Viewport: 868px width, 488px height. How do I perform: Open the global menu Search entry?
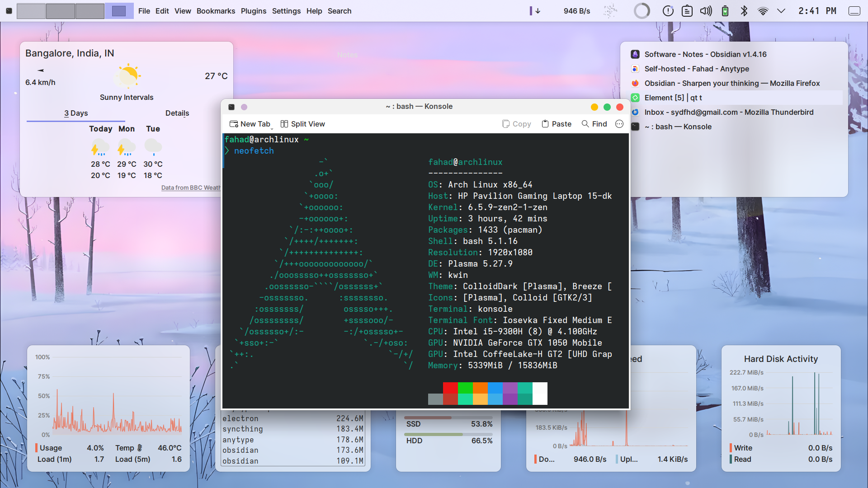tap(340, 11)
